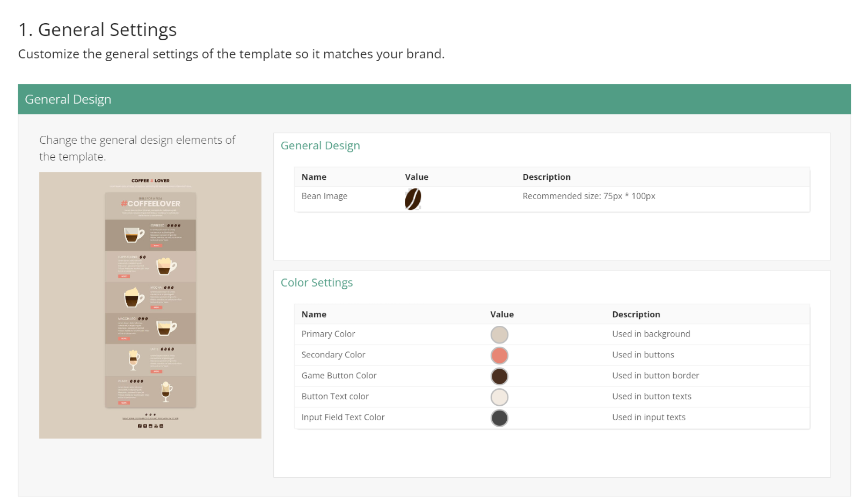Click the Tumblr icon in the template footer

tap(145, 426)
